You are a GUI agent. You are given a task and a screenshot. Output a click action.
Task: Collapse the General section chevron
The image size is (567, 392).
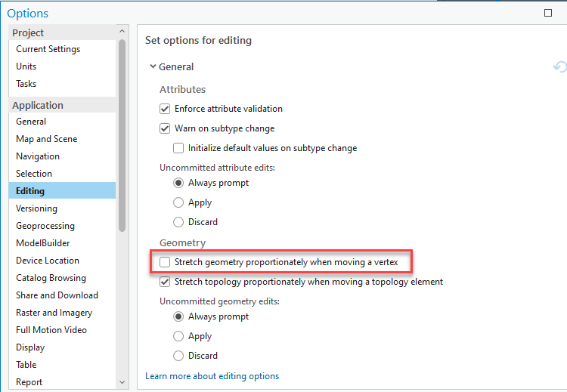[x=153, y=67]
